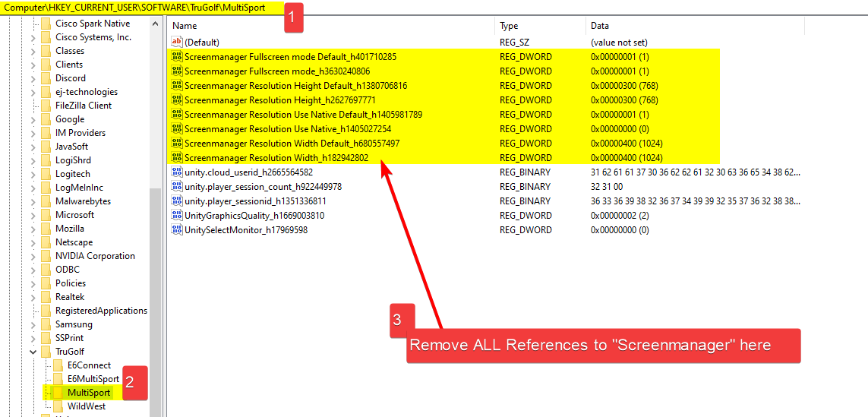The height and width of the screenshot is (417, 868).
Task: Click icon of UnitySelectMonitor_h17969598 value
Action: click(x=177, y=229)
